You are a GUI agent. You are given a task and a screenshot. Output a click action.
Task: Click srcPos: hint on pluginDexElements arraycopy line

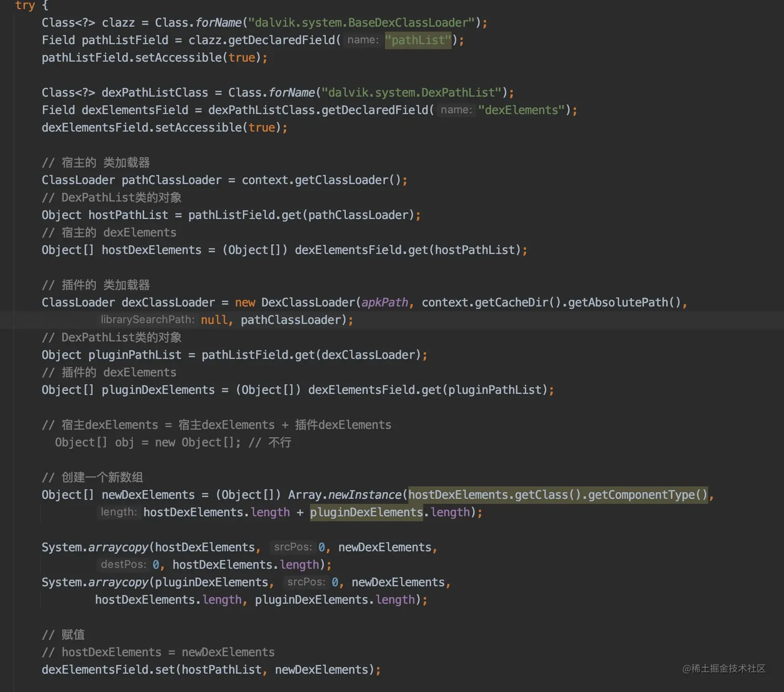pyautogui.click(x=306, y=582)
